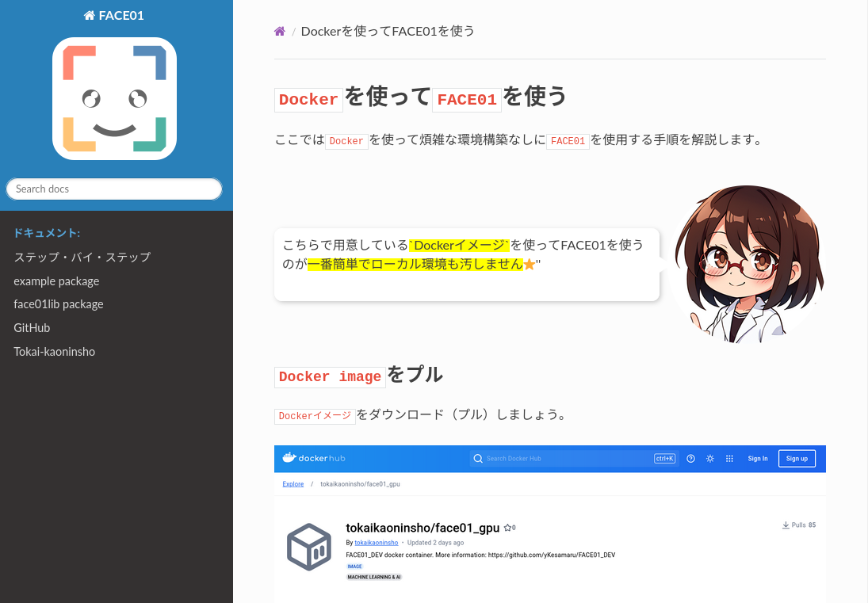Open Tokai-kaoninsho sidebar link
The height and width of the screenshot is (603, 868).
[x=54, y=352]
